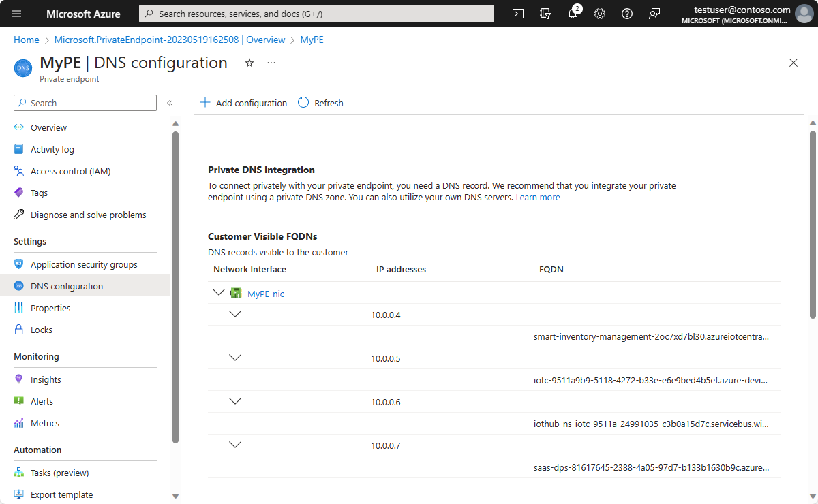The width and height of the screenshot is (818, 504).
Task: Star MyPE as a favorite
Action: pyautogui.click(x=249, y=63)
